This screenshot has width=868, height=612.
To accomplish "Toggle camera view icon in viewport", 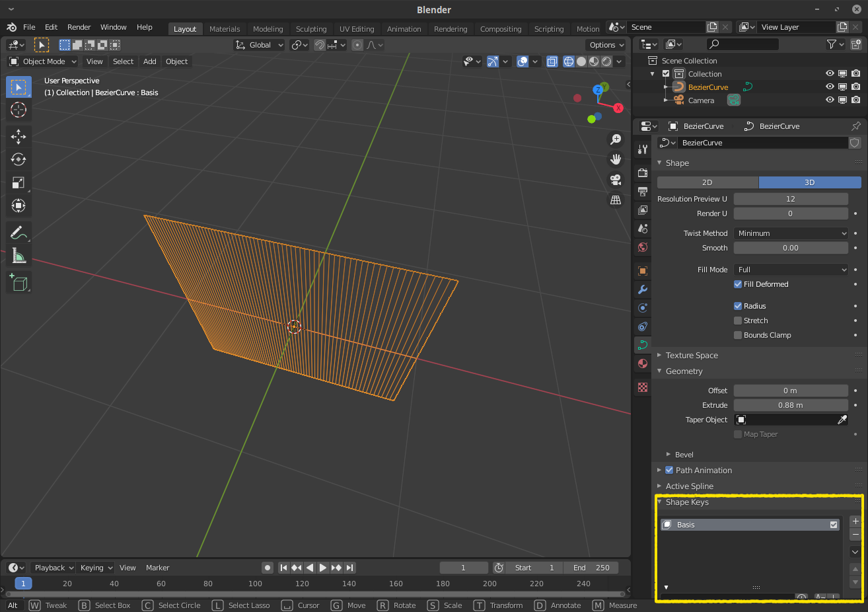I will [616, 180].
